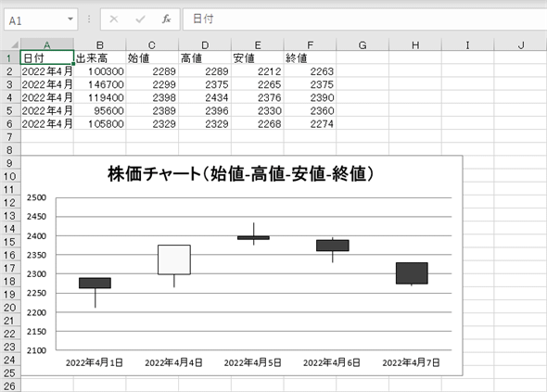547x392 pixels.
Task: Click the Select All corner triangle
Action: [x=14, y=44]
